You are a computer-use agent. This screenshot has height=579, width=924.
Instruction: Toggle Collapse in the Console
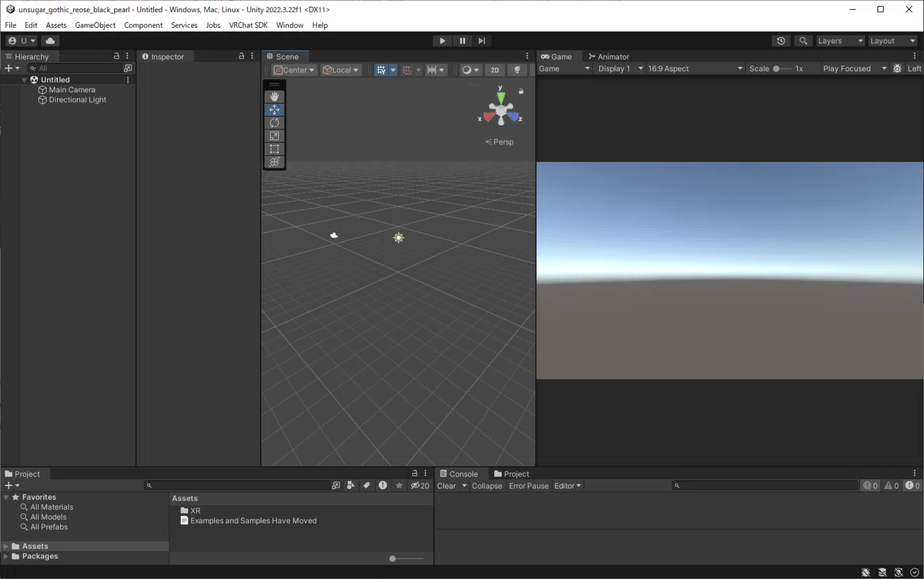487,486
